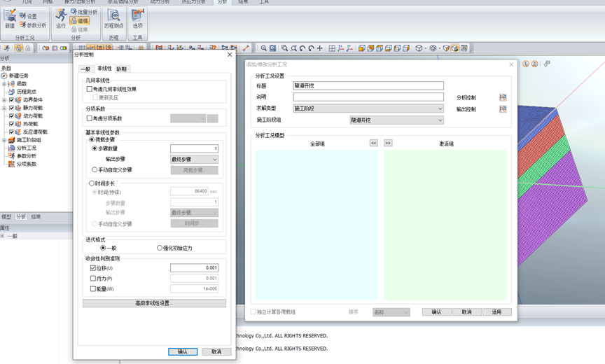The height and width of the screenshot is (364, 605).
Task: Click the empty 说明 description field
Action: 368,97
